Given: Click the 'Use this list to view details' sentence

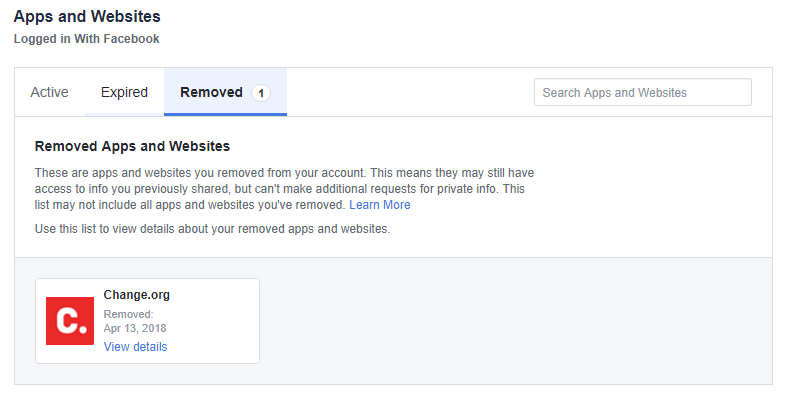Looking at the screenshot, I should click(212, 229).
